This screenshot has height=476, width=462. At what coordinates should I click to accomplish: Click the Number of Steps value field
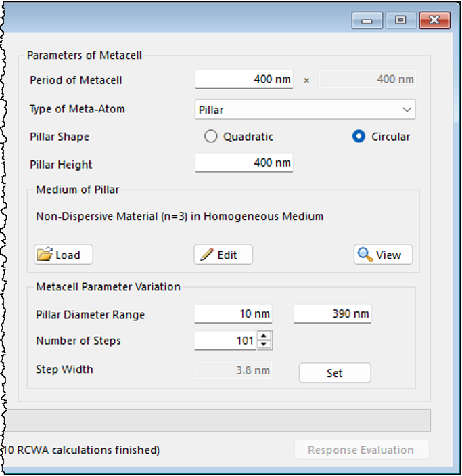[225, 341]
